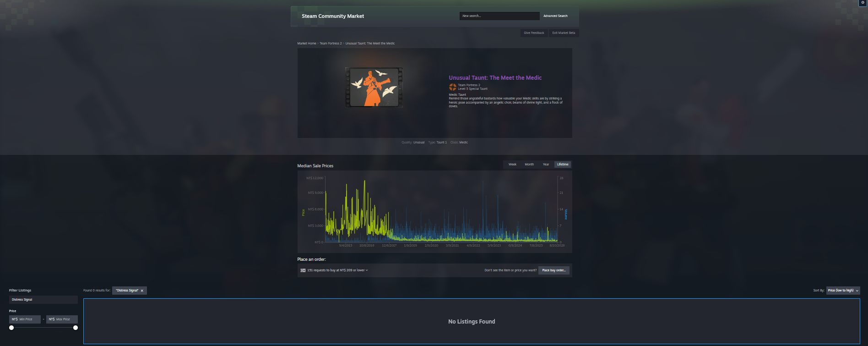
Task: Switch chart to Year view
Action: pos(546,165)
